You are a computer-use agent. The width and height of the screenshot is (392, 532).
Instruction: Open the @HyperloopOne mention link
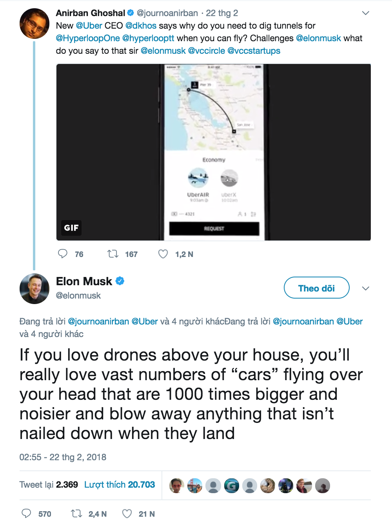88,38
